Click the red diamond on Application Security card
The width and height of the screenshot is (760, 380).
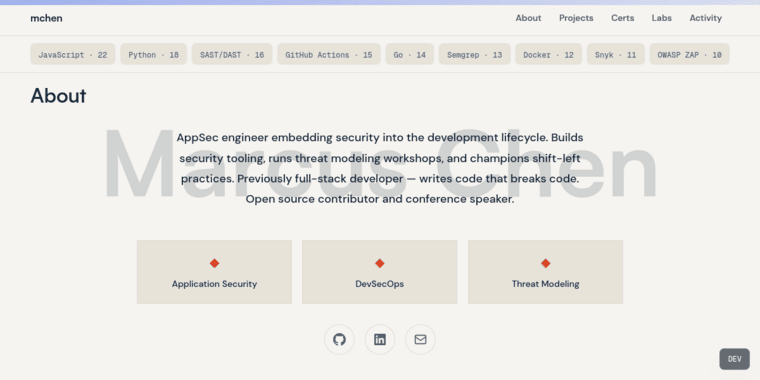[214, 263]
